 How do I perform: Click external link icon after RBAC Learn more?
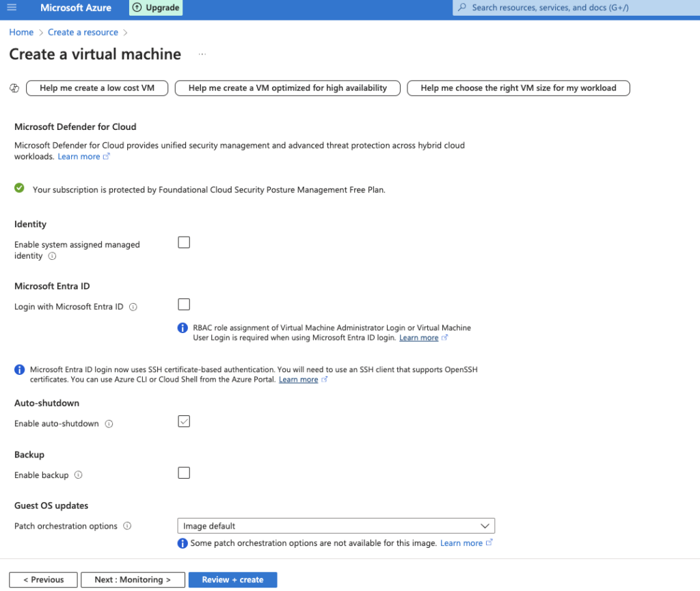[444, 338]
